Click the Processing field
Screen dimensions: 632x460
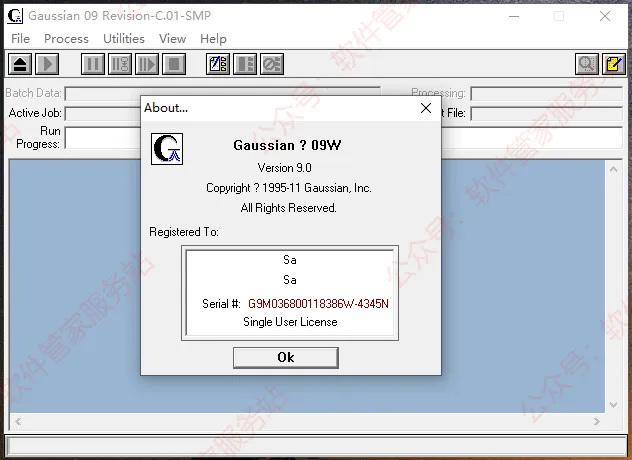point(547,94)
